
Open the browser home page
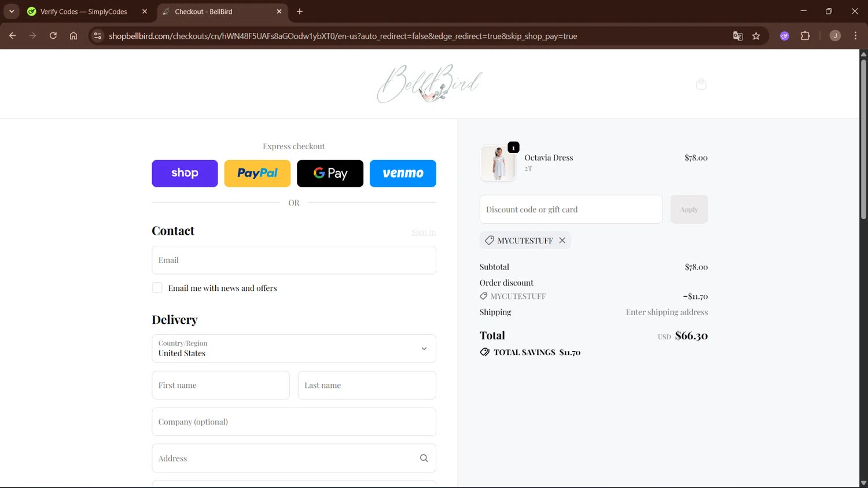[x=73, y=36]
